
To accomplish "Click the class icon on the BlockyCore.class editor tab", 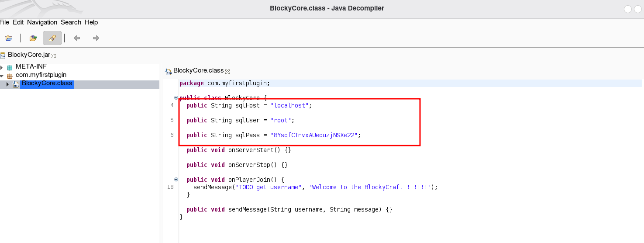I will click(x=169, y=71).
